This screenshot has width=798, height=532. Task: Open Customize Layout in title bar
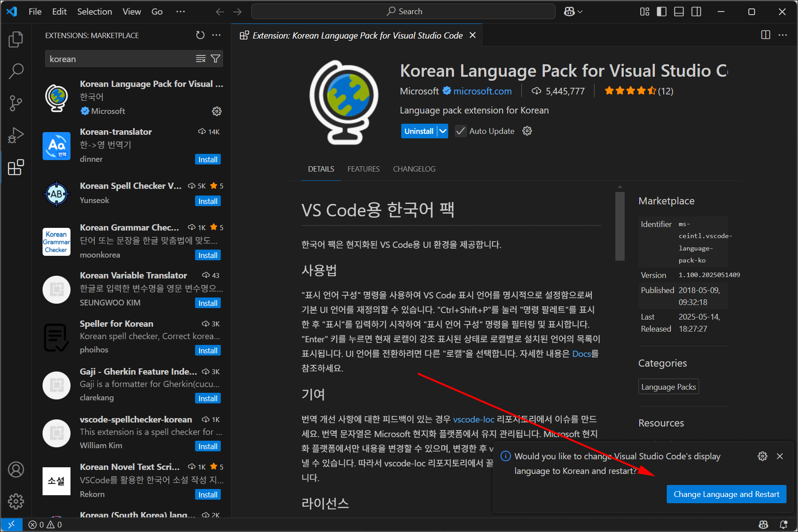tap(645, 12)
